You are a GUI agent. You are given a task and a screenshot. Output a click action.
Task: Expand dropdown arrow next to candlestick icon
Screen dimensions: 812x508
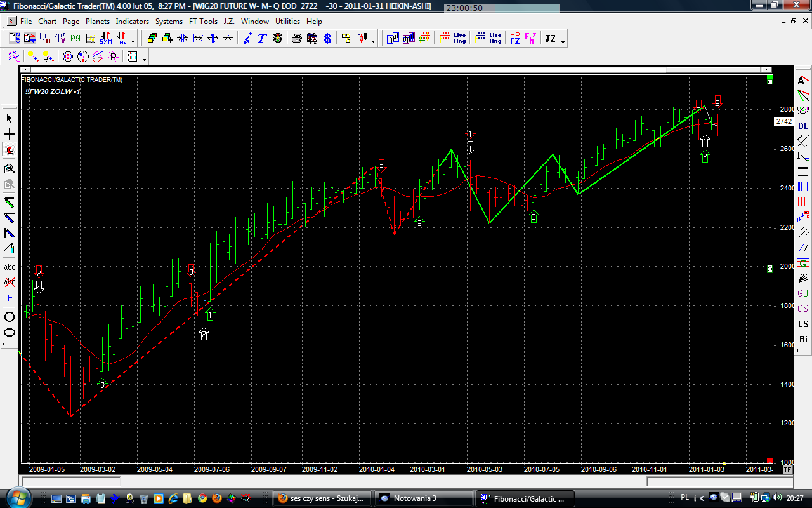(x=373, y=41)
